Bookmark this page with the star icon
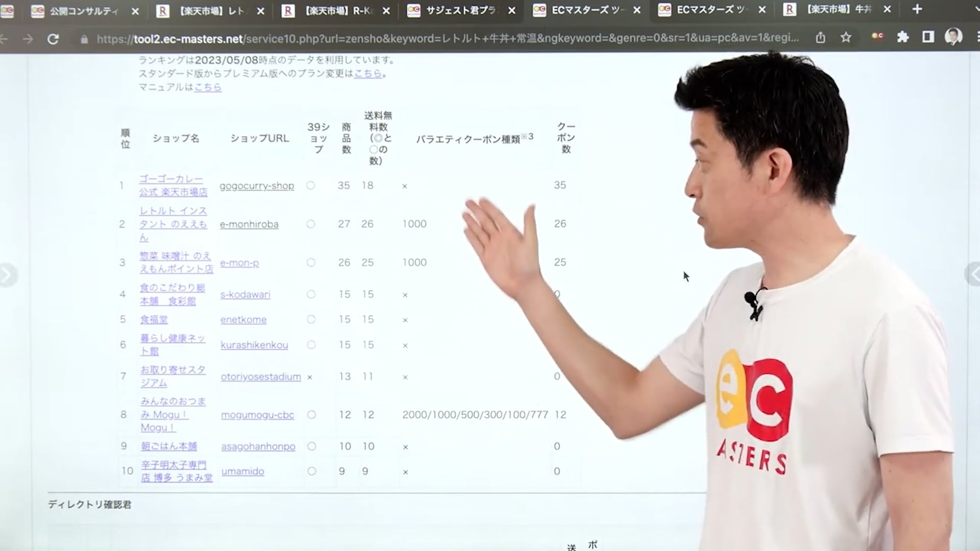This screenshot has width=980, height=551. point(846,37)
